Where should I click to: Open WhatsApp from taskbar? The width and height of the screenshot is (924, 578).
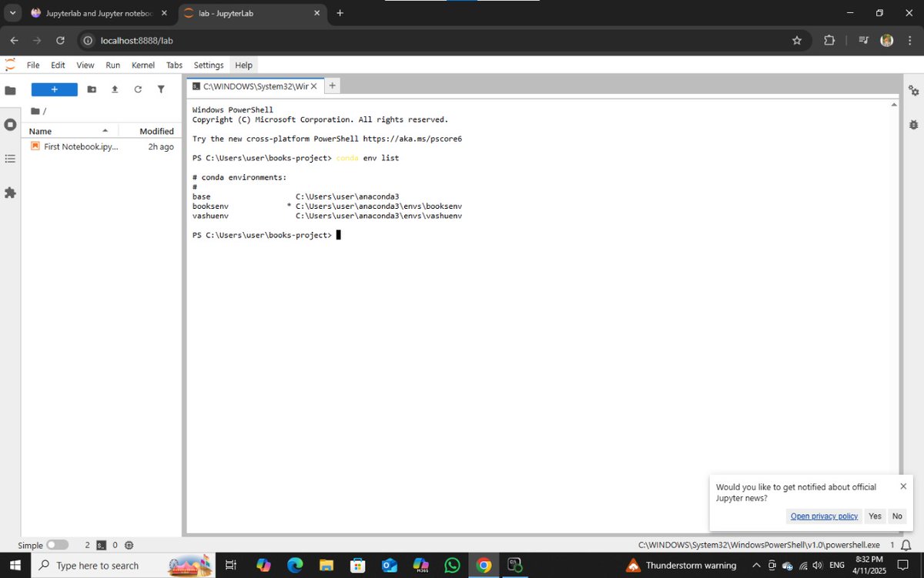(x=452, y=566)
